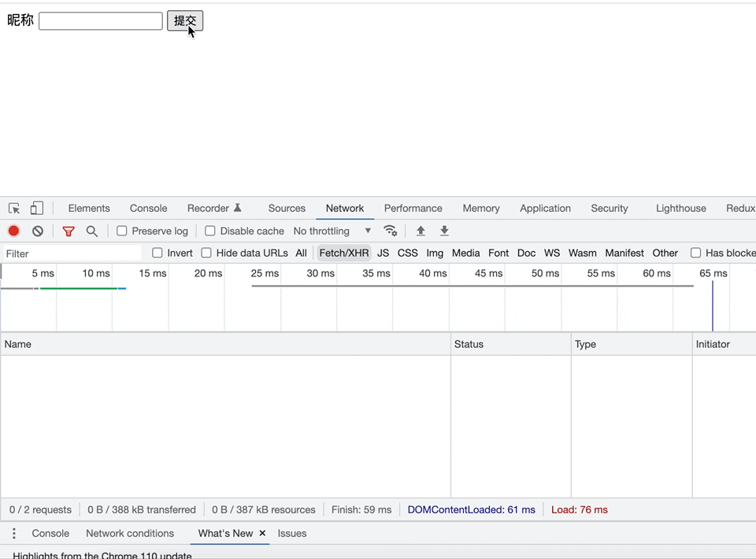Click the Finish: 59 ms status text
756x559 pixels.
361,510
